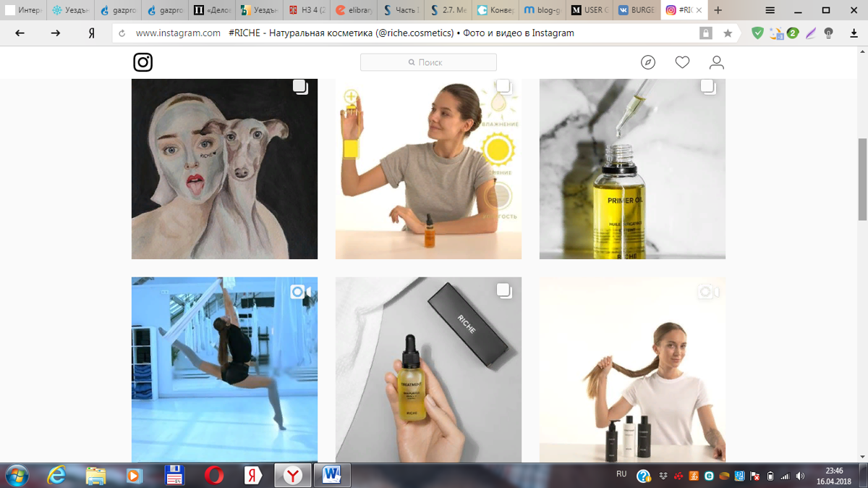Switch to the Интер tab

tap(24, 11)
